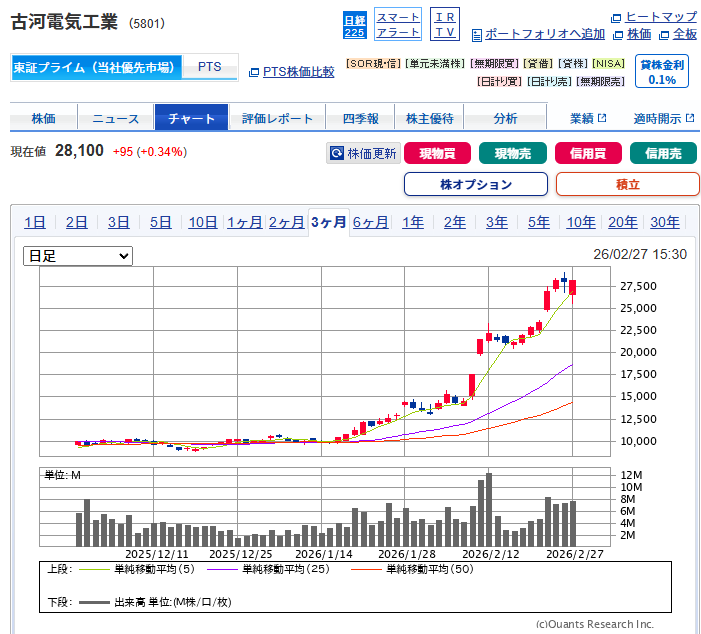Select 10日 chart period

pyautogui.click(x=203, y=222)
